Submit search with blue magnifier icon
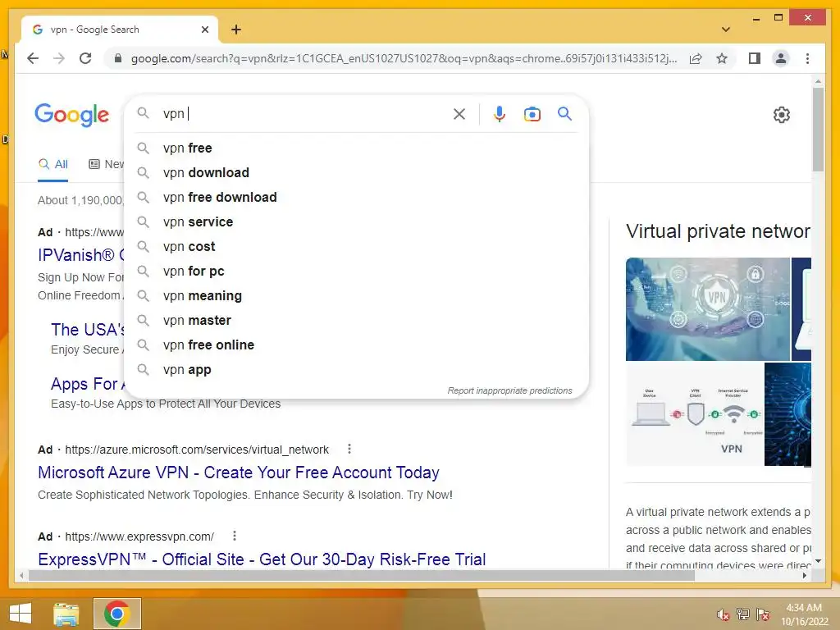 564,113
